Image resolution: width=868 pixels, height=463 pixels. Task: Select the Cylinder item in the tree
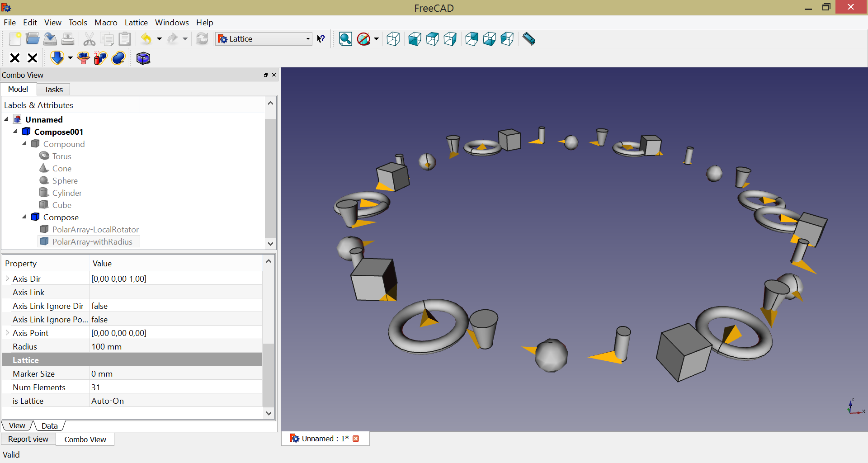(67, 193)
